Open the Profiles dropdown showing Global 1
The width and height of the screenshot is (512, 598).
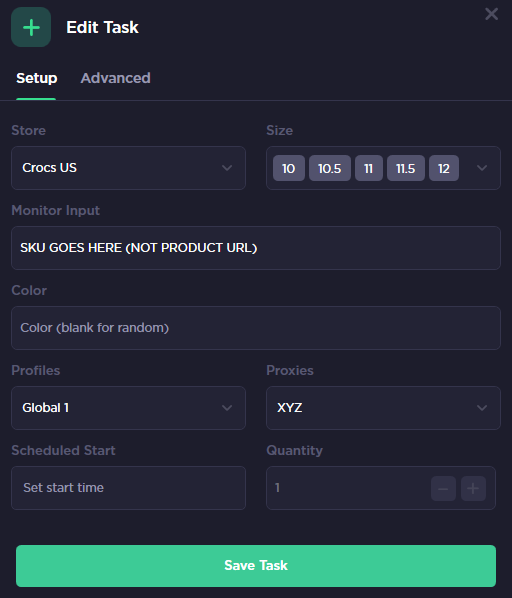pos(128,408)
